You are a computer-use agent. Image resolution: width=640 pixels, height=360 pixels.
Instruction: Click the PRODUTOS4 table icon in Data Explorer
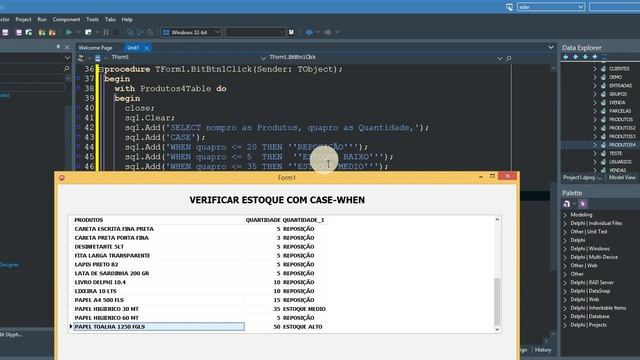pyautogui.click(x=603, y=145)
